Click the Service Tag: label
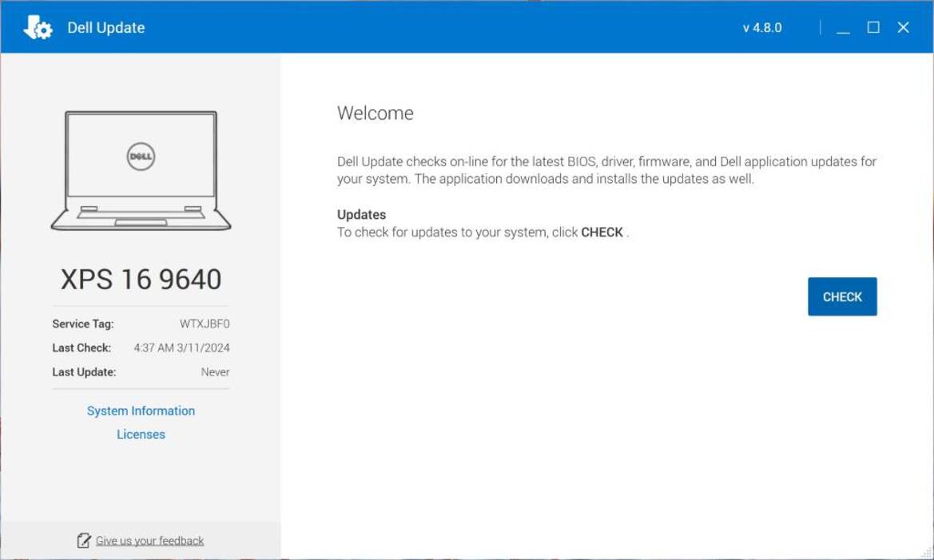The height and width of the screenshot is (560, 934). click(x=83, y=324)
